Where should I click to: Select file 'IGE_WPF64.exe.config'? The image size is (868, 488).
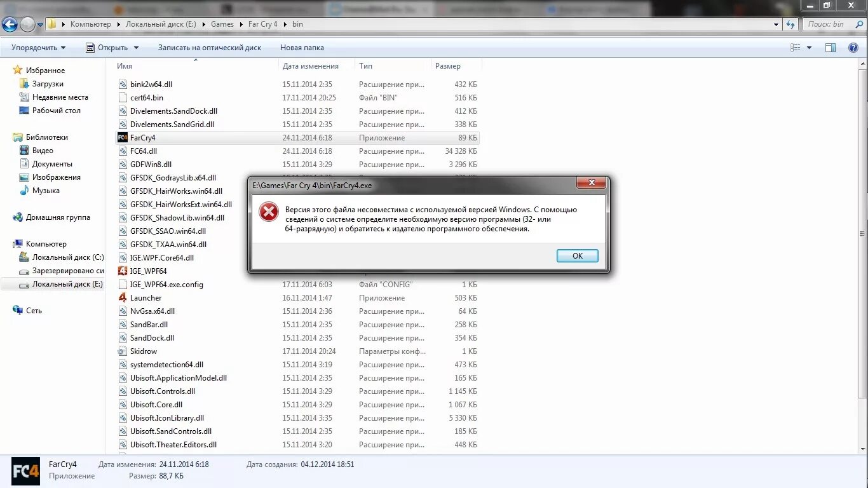166,285
